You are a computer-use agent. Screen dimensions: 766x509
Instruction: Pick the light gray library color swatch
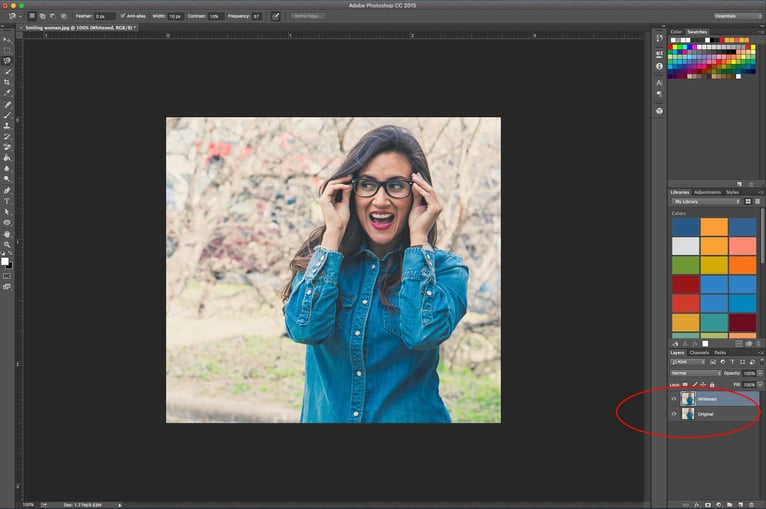pos(685,246)
